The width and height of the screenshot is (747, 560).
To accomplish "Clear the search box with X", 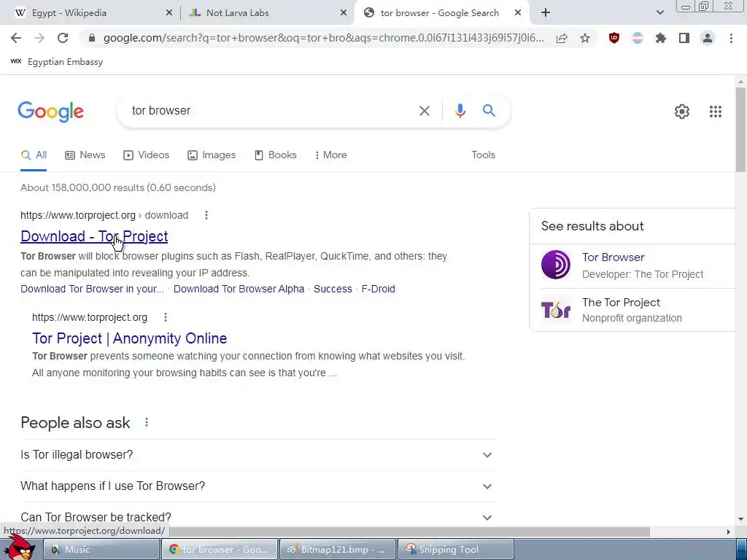I will click(424, 111).
